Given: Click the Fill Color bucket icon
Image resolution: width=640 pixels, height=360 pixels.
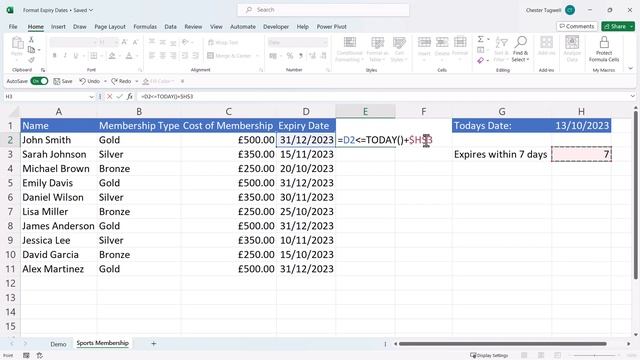Looking at the screenshot, I should coord(112,56).
